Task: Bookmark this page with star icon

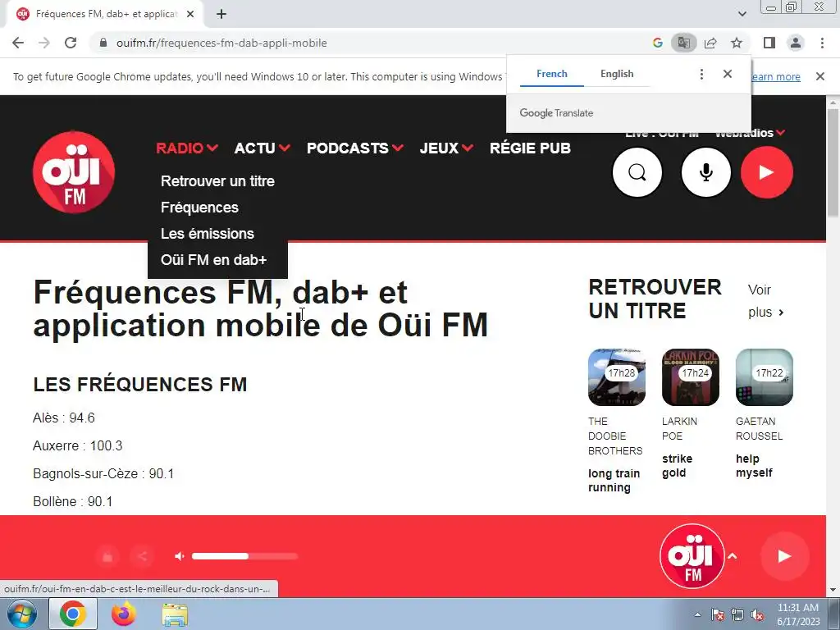Action: click(737, 43)
